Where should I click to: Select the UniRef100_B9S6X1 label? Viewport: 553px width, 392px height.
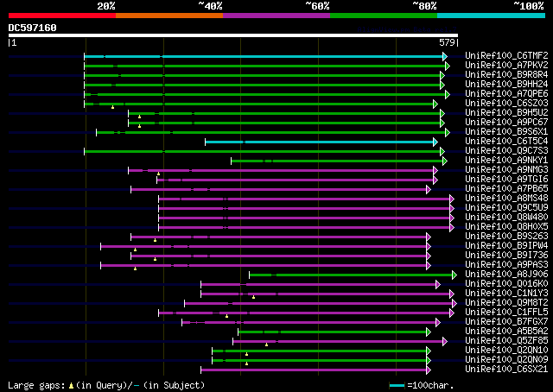[506, 132]
